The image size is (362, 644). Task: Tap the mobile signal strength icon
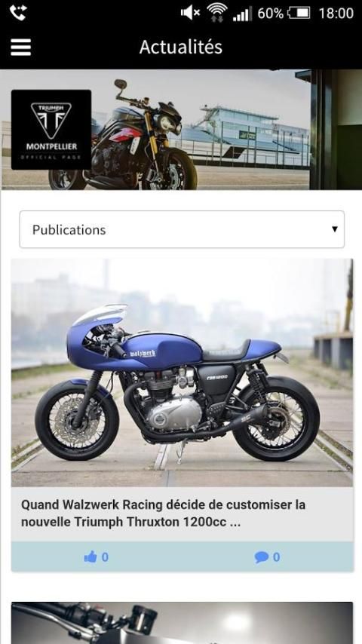point(242,14)
